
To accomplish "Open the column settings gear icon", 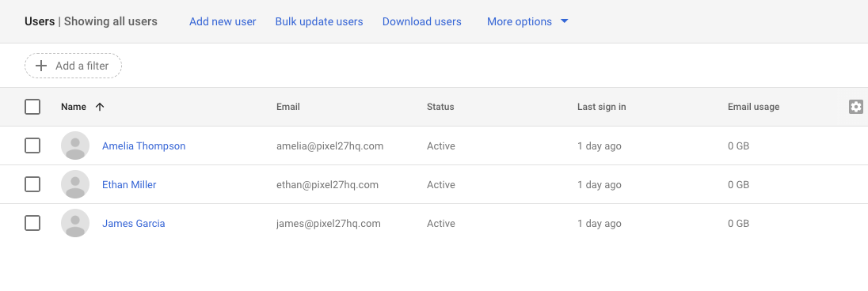I will point(856,107).
